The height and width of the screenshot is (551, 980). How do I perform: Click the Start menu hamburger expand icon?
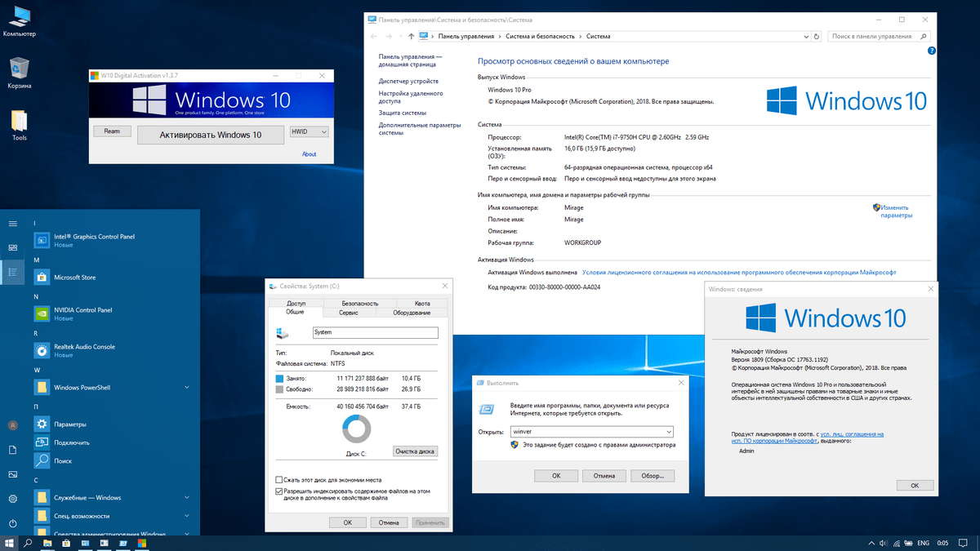[x=12, y=224]
